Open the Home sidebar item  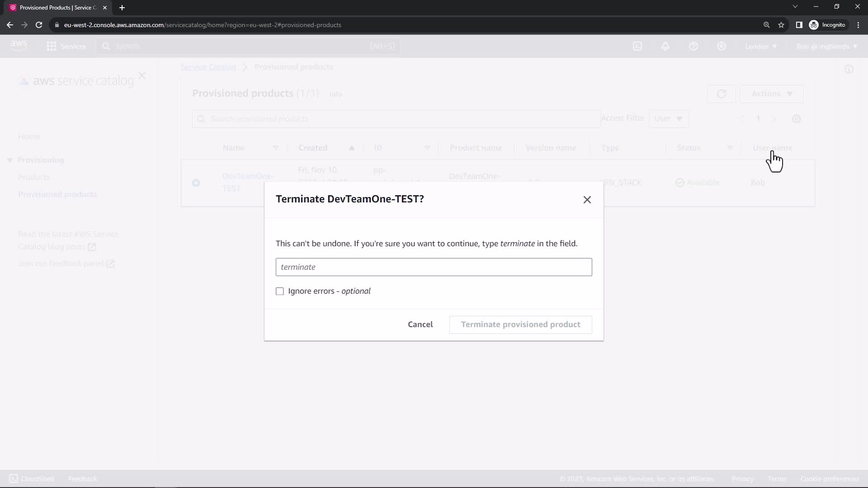pos(29,136)
